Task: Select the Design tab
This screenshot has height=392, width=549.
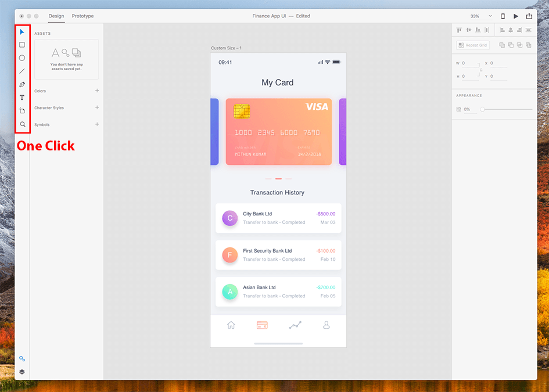Action: (x=56, y=16)
